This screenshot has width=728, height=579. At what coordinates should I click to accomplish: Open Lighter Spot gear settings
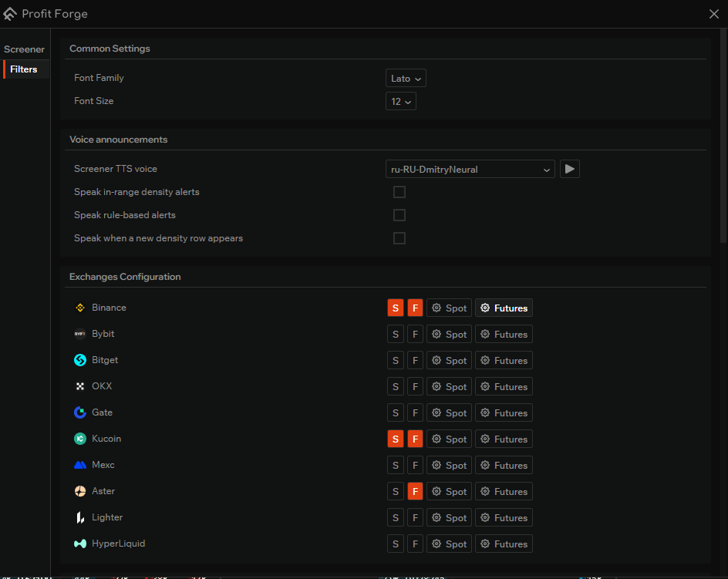(x=449, y=518)
